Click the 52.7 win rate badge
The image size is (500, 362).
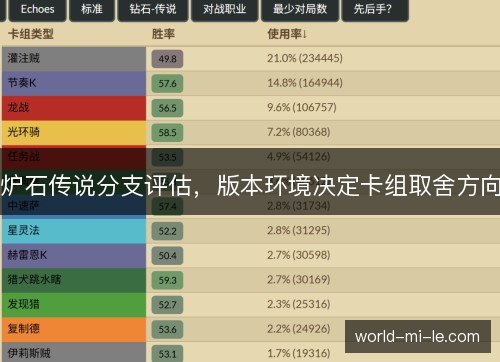[x=167, y=305]
